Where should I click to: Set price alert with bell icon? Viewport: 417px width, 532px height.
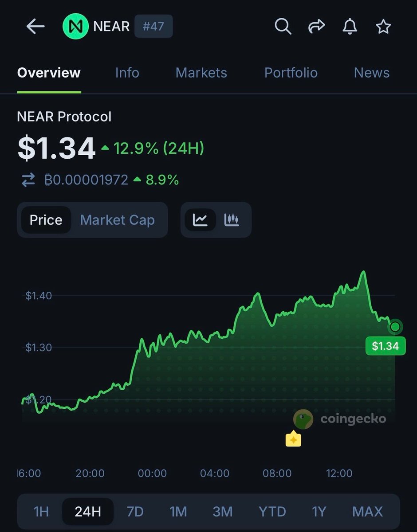(x=350, y=27)
